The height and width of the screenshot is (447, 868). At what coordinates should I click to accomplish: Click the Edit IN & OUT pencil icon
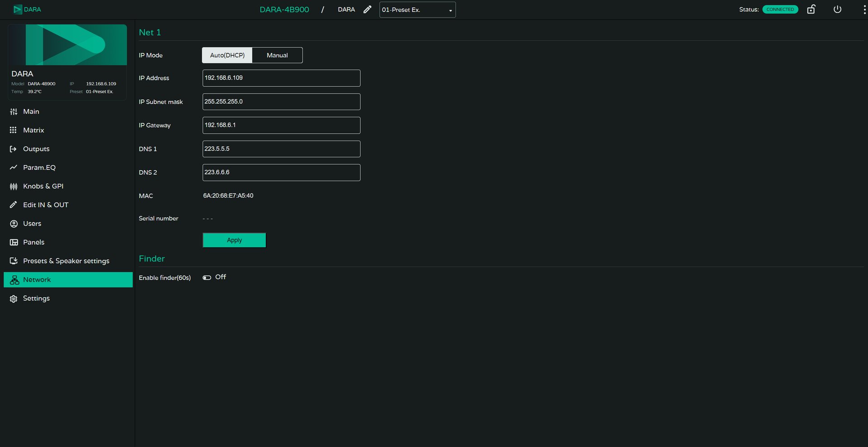14,205
